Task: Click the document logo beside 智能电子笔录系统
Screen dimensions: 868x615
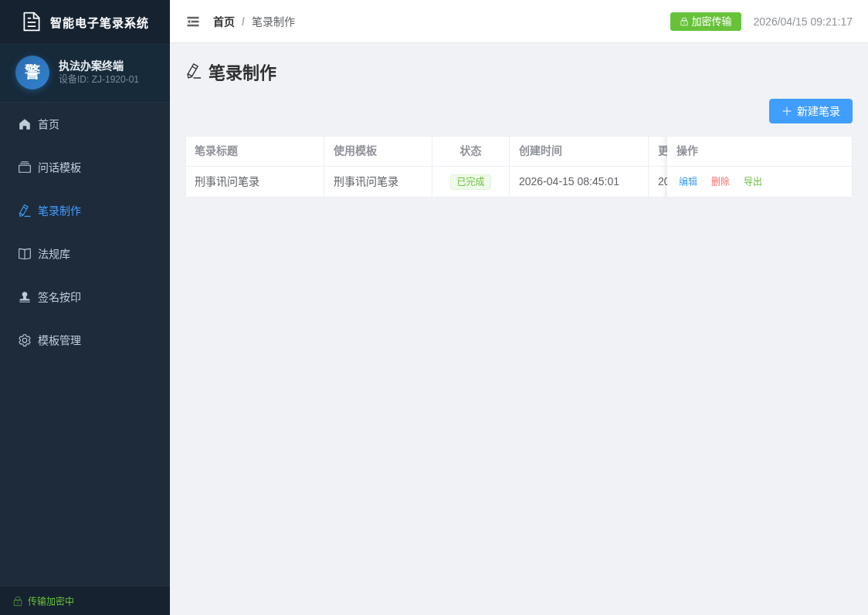Action: coord(32,22)
